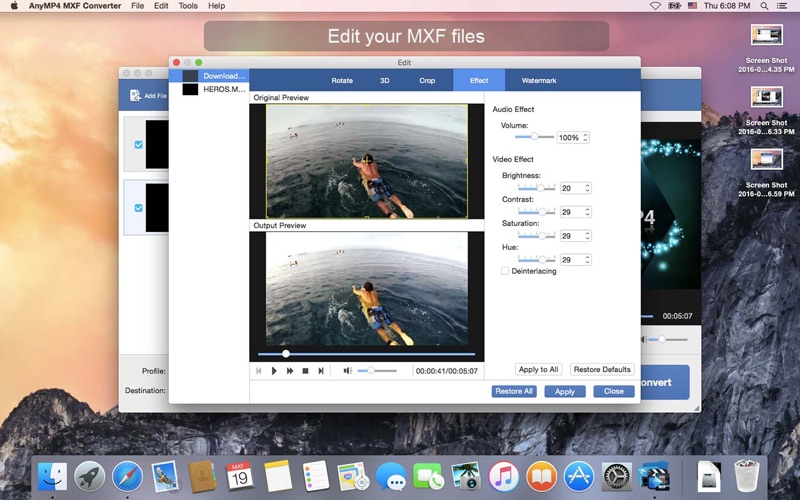Open Messages bubble icon in dock
This screenshot has height=500, width=800.
pos(390,477)
